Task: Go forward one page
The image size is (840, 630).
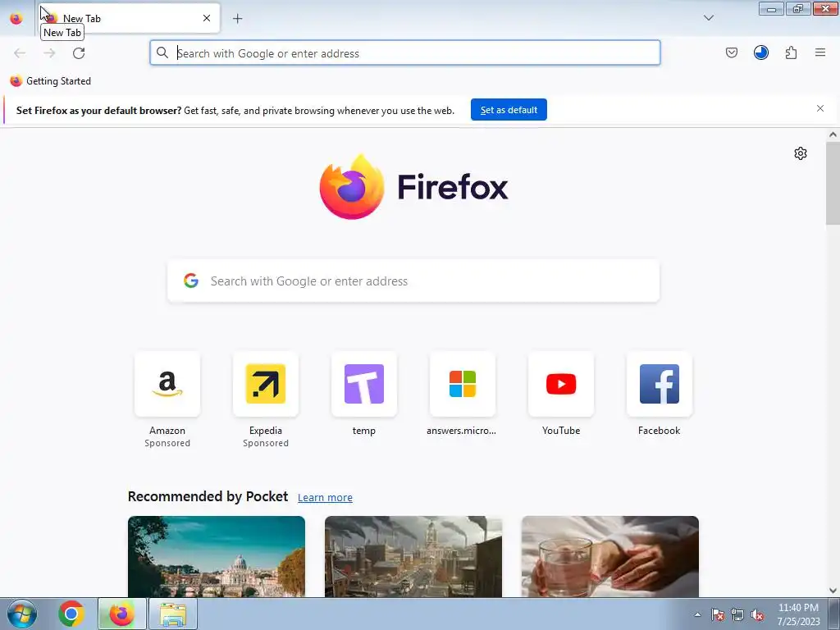Action: point(49,53)
